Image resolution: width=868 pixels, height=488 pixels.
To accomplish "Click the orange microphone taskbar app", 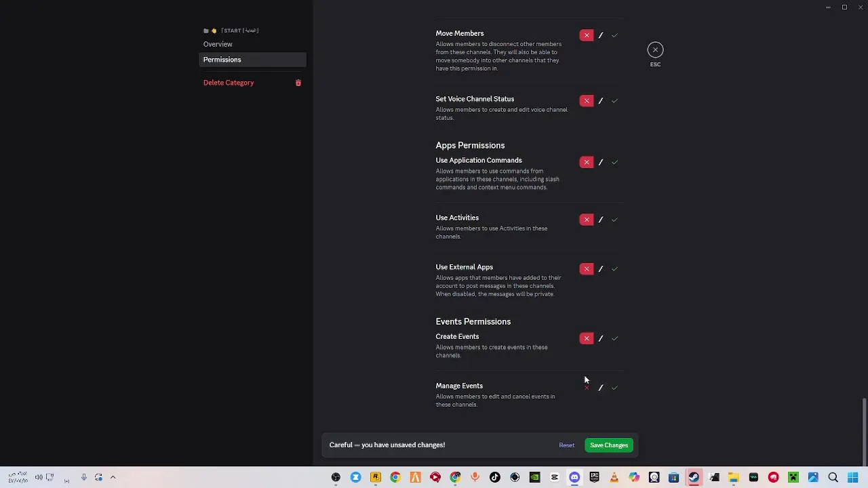I will [x=475, y=478].
